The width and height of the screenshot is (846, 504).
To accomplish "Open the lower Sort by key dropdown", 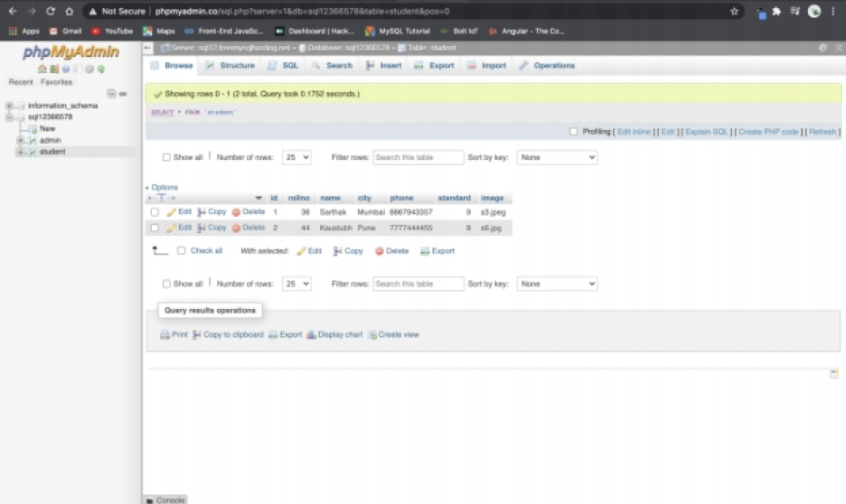I will (557, 285).
